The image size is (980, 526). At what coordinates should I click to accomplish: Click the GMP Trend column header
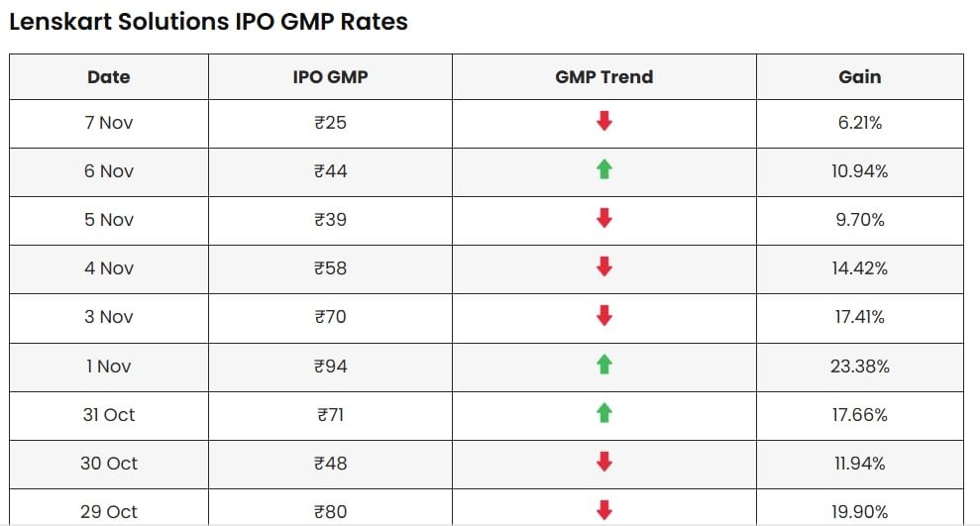[x=604, y=76]
